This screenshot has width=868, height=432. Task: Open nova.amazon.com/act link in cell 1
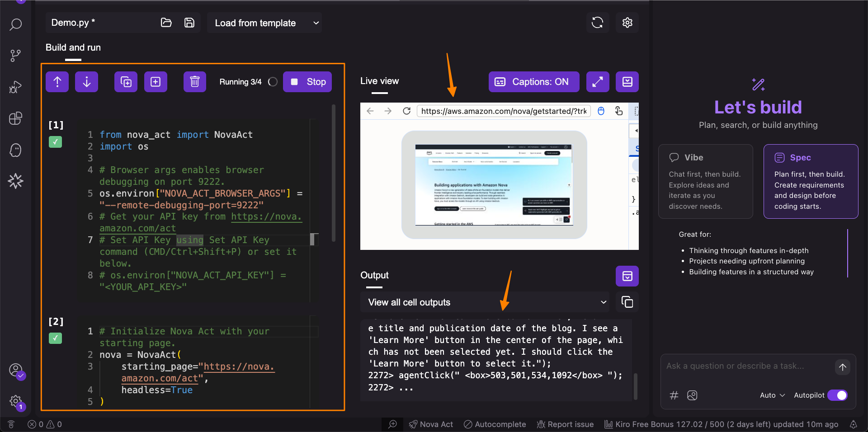point(266,217)
